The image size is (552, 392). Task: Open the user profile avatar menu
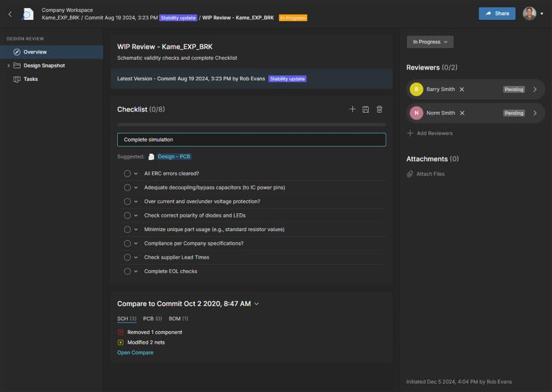coord(530,14)
